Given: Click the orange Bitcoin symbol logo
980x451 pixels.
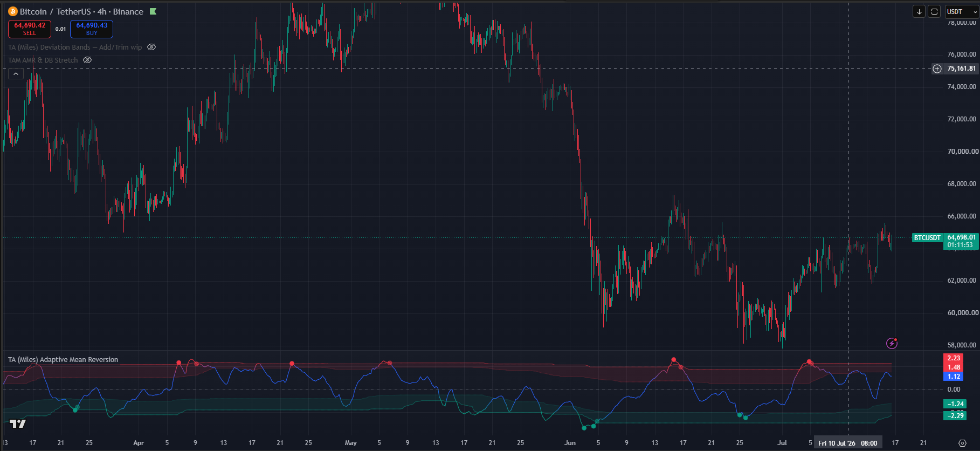Looking at the screenshot, I should [13, 11].
